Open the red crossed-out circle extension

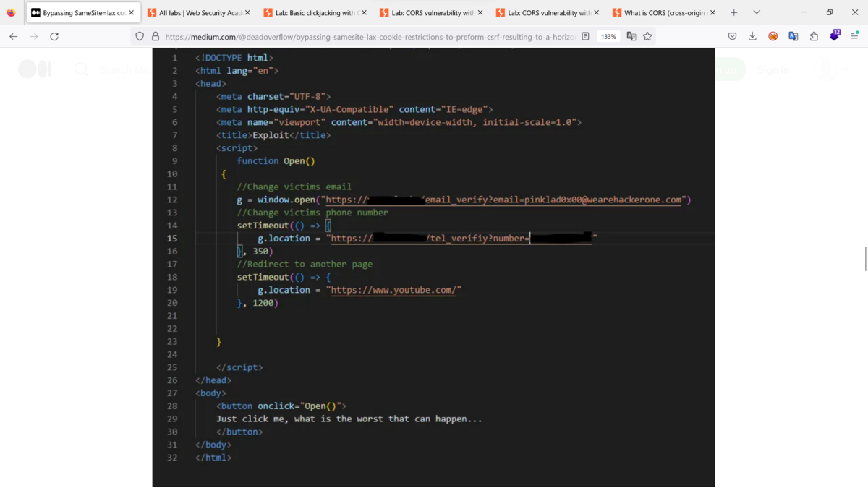pyautogui.click(x=773, y=36)
